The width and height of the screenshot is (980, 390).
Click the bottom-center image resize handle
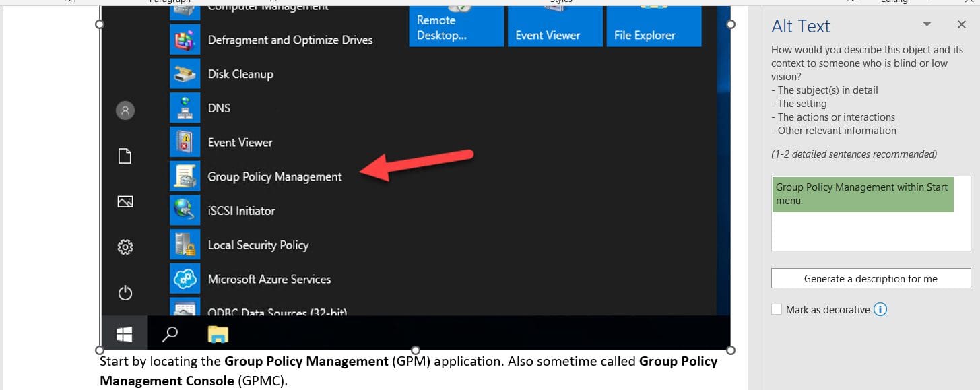pyautogui.click(x=416, y=350)
